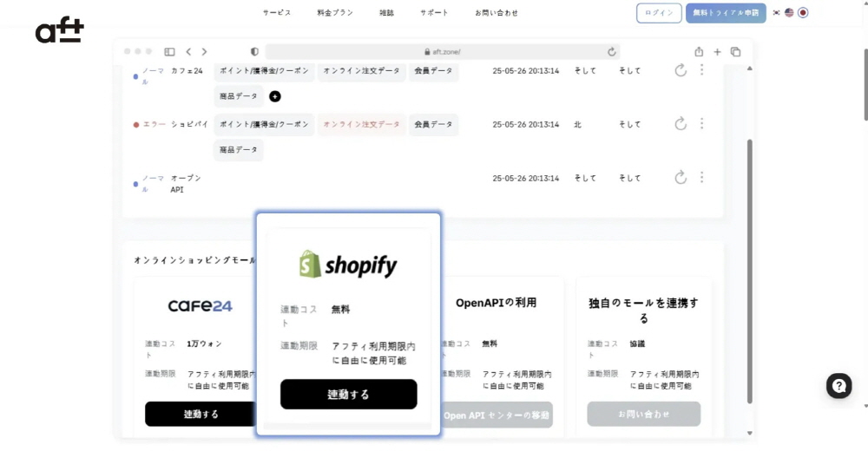Click 会員データ tag in カフェ24 row
Viewport: 868px width, 458px height.
click(x=433, y=71)
